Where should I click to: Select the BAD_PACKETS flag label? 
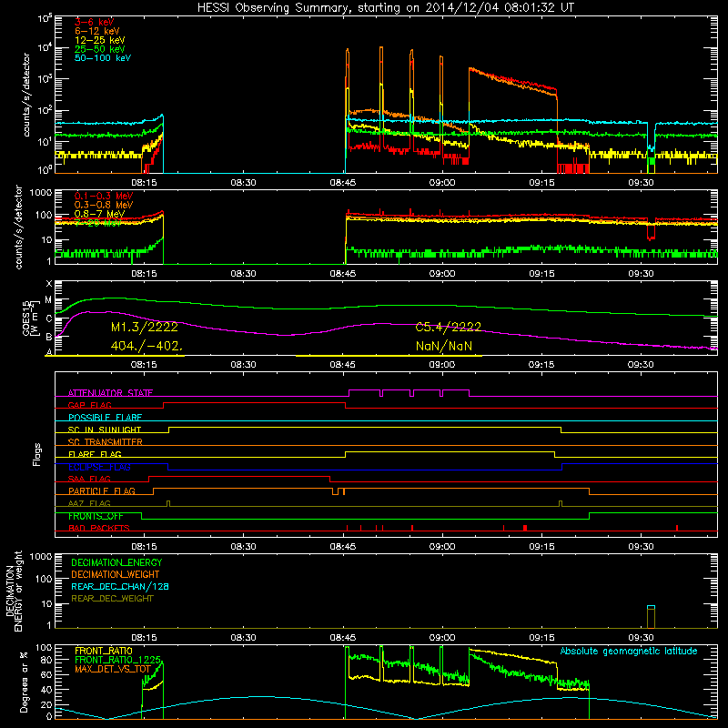pos(99,528)
